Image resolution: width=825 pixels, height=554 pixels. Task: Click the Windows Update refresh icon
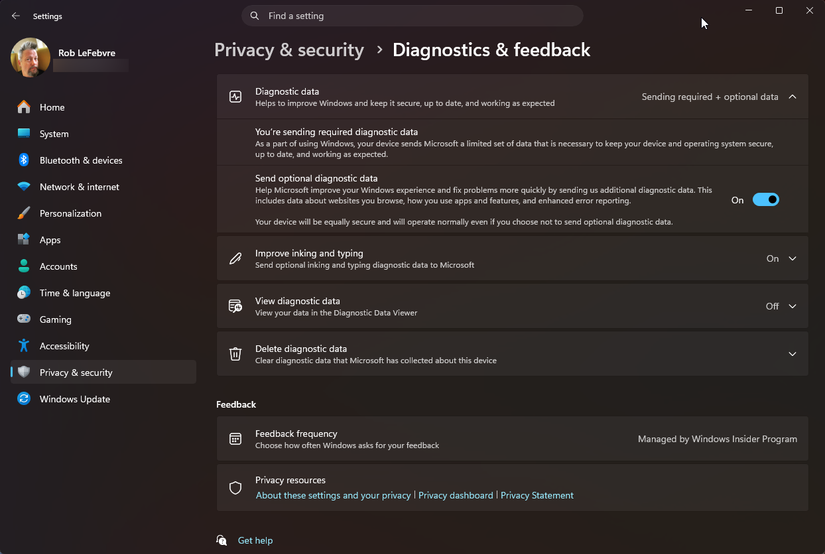(24, 399)
